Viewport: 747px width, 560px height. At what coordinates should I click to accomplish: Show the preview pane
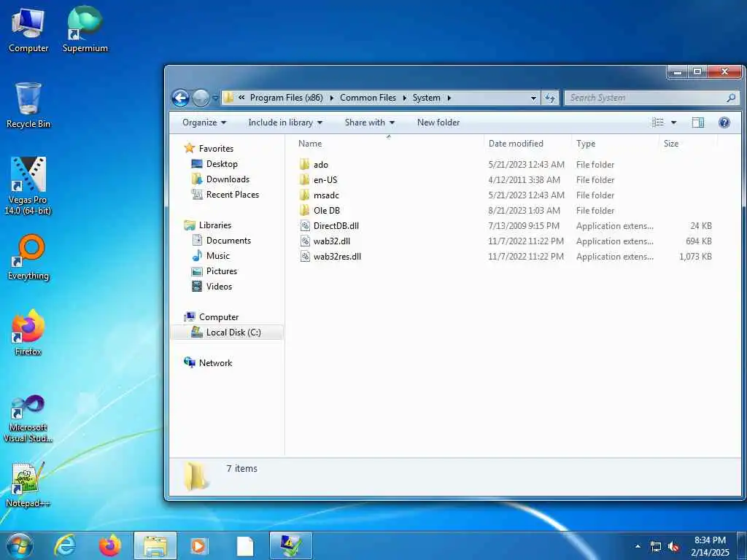[x=698, y=122]
